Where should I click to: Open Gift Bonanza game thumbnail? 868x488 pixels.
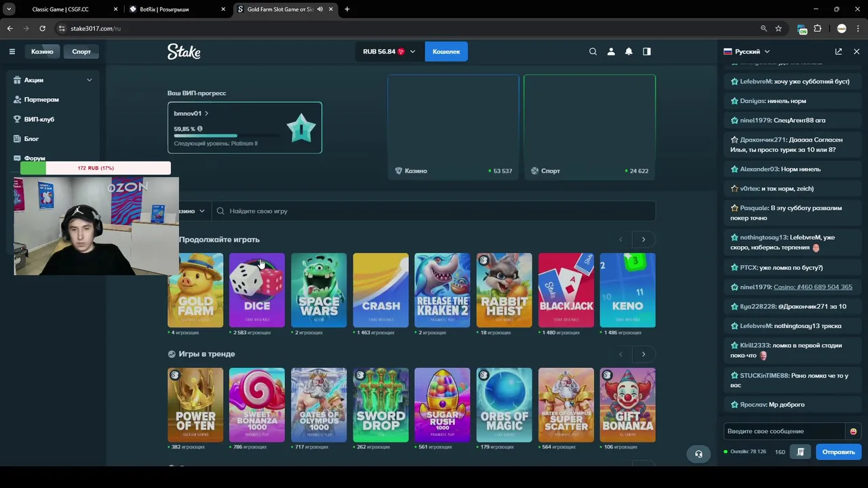pos(628,405)
